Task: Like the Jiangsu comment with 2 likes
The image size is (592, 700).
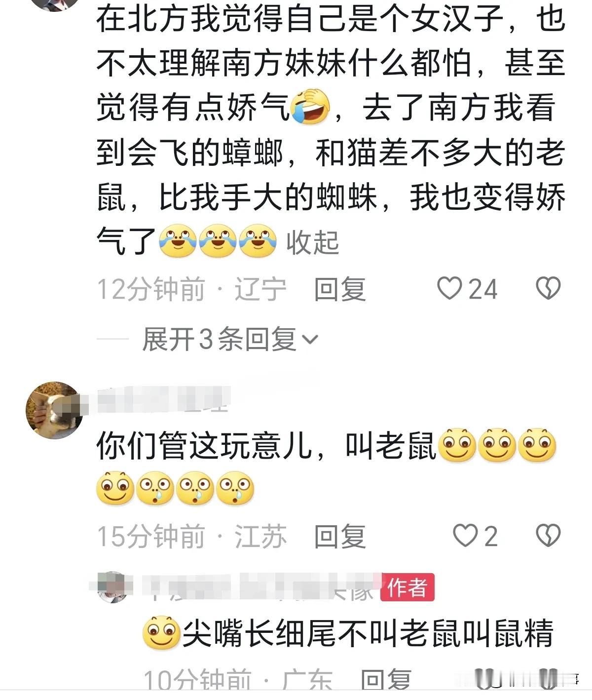Action: [465, 536]
